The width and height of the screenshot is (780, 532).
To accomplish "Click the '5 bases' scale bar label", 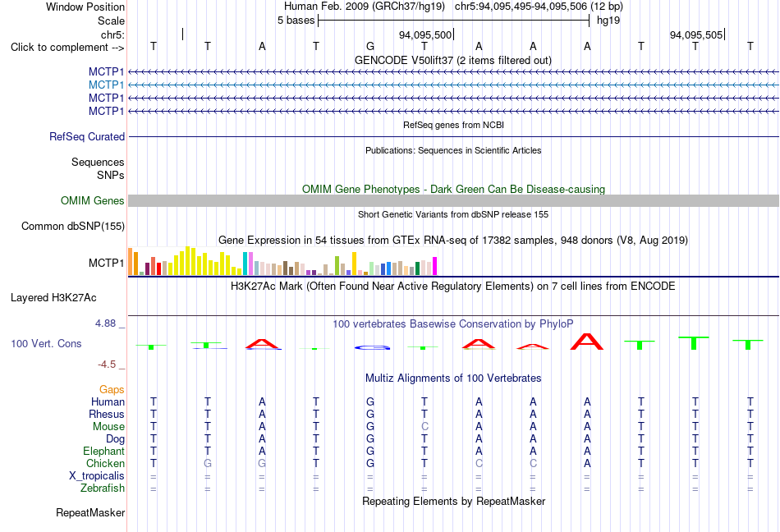I will 296,21.
